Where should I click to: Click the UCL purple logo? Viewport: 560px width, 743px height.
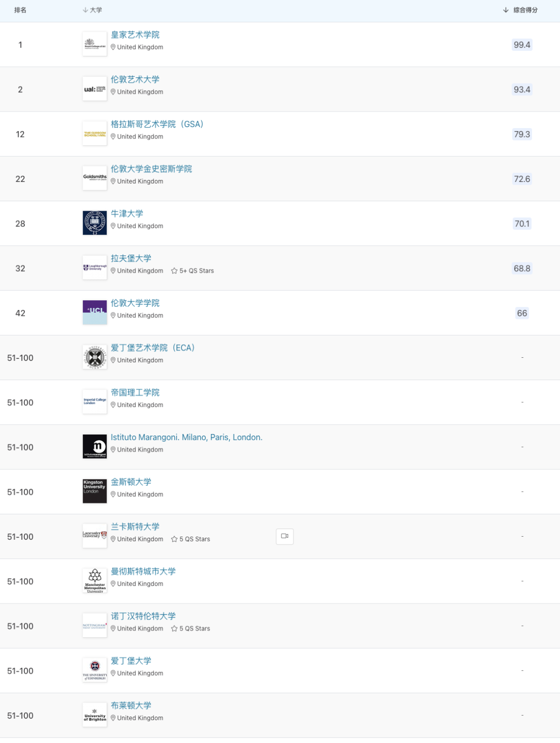coord(95,313)
